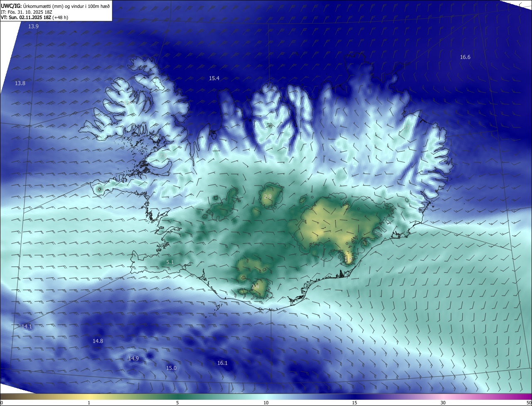Click the 13.9 value label on the map
Screen dimensions: 532x406
point(33,26)
